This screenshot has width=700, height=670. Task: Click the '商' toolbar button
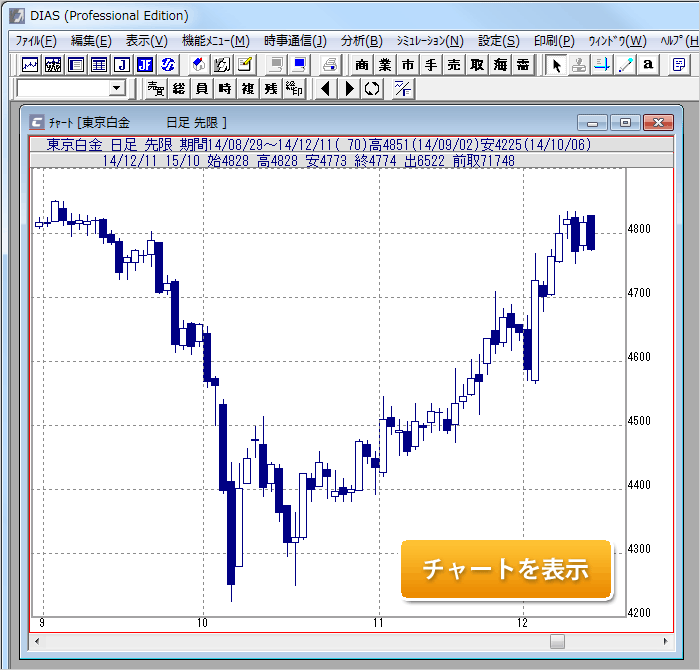click(x=362, y=65)
